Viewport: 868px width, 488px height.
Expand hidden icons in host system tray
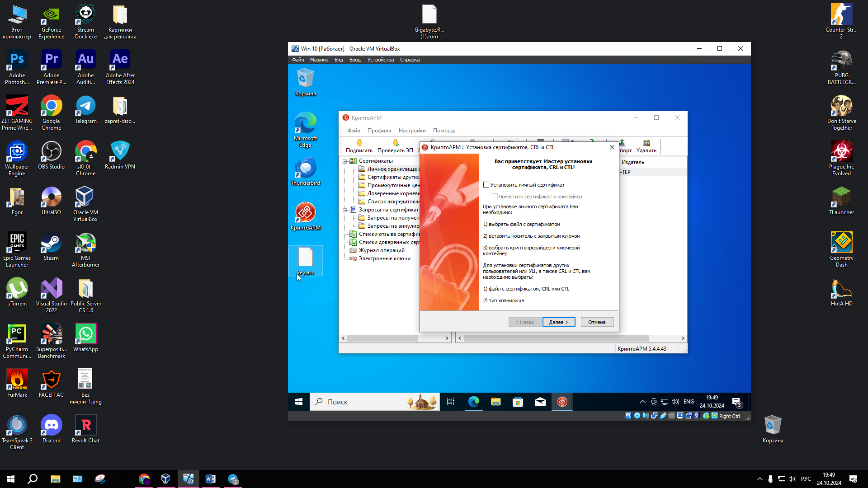click(x=759, y=479)
